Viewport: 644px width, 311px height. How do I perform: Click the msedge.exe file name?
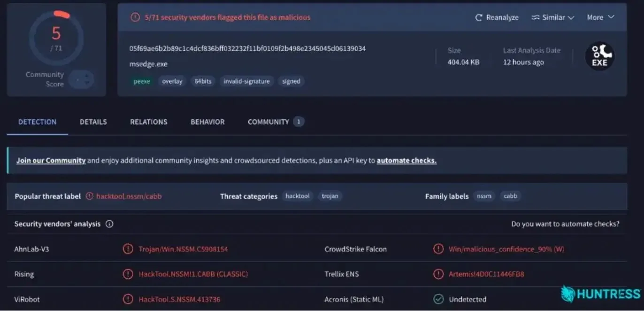click(x=148, y=64)
